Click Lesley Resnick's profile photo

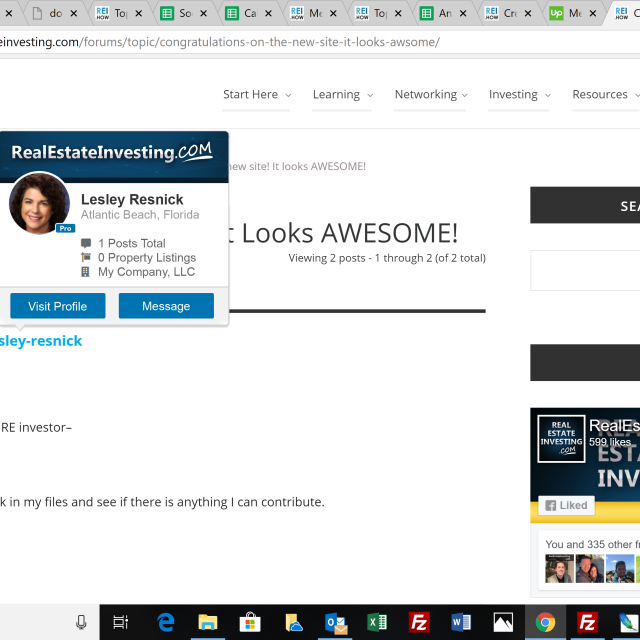tap(39, 203)
